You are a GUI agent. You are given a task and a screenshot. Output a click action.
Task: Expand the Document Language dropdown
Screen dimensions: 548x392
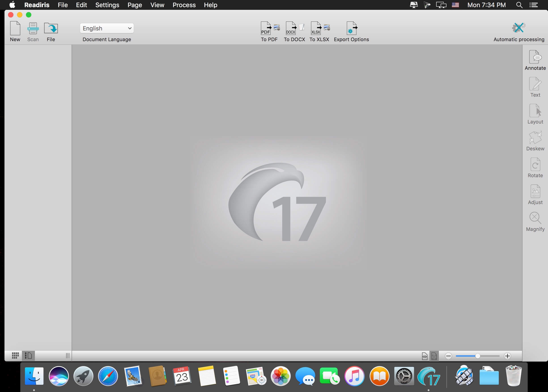[x=107, y=28]
